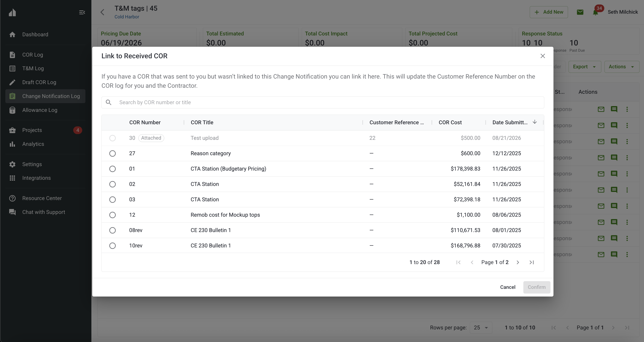This screenshot has width=644, height=342.
Task: Select COR 27 Reason category radio button
Action: coord(113,153)
